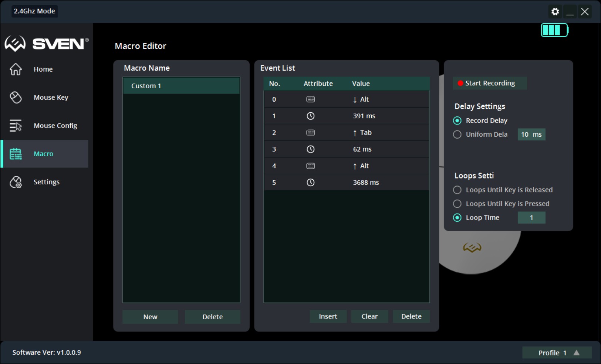Click the uniform delay 10 ms field
Viewport: 601px width, 364px height.
(531, 135)
